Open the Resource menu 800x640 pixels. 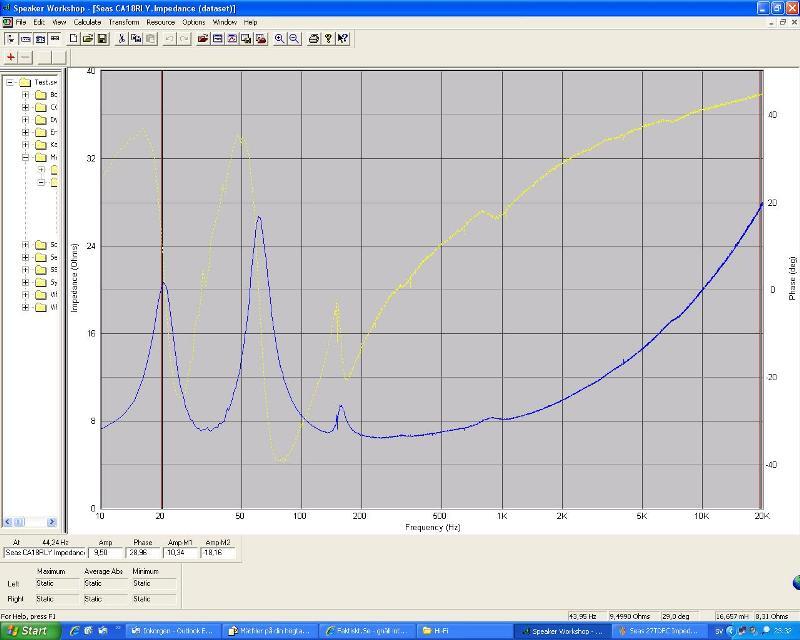pyautogui.click(x=161, y=22)
